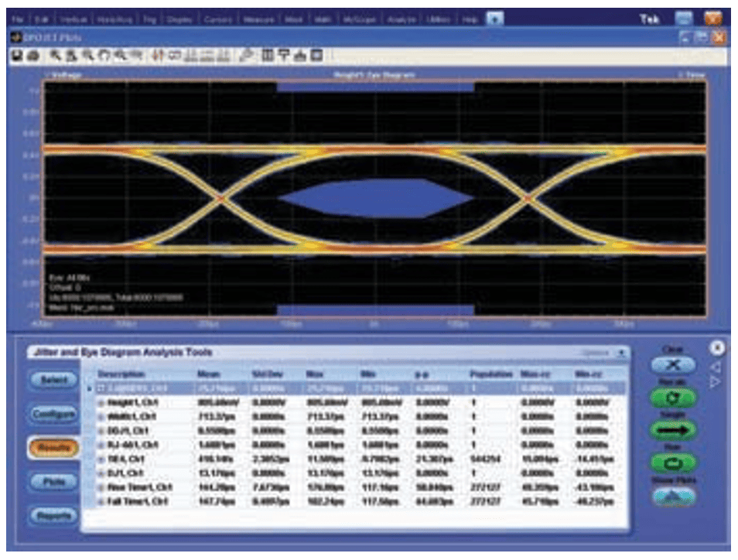The height and width of the screenshot is (560, 738).
Task: Click the Configure step button
Action: click(53, 414)
